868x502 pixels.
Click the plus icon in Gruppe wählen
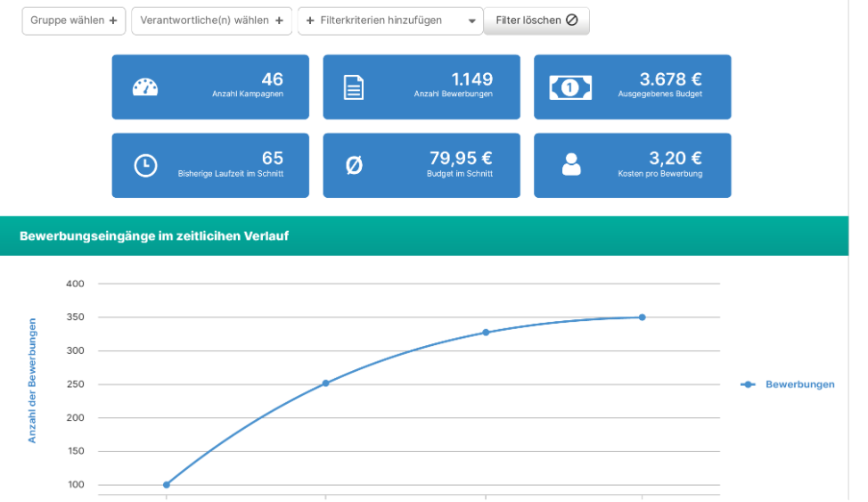(113, 21)
